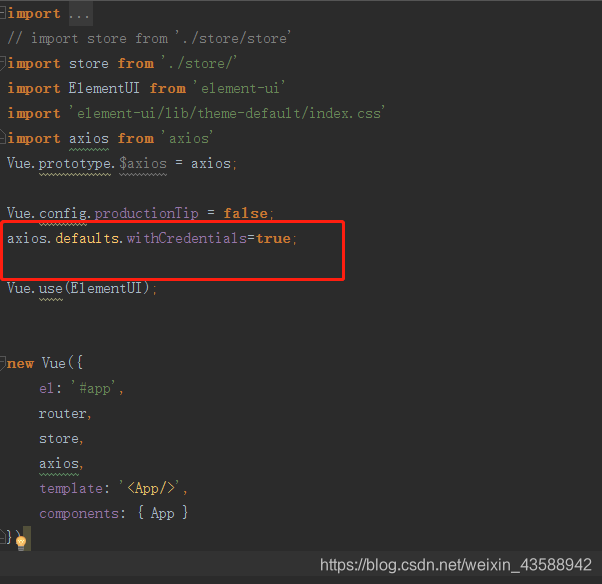602x584 pixels.
Task: Click the fold end marker at closing brace
Action: [x=3, y=536]
